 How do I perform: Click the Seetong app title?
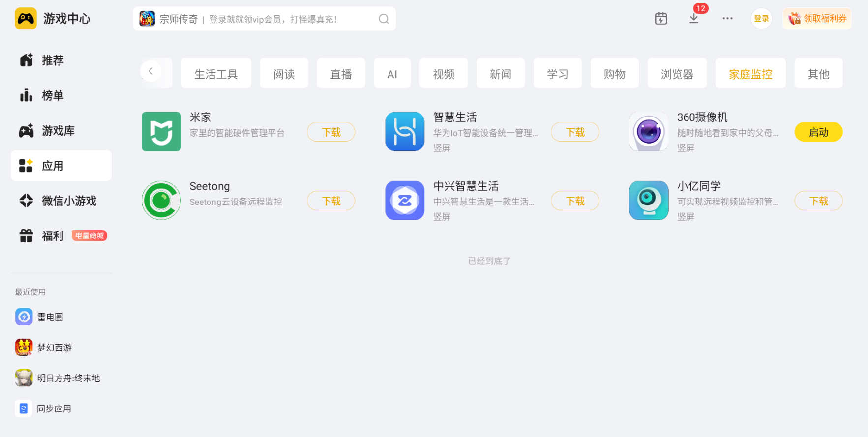pyautogui.click(x=210, y=186)
